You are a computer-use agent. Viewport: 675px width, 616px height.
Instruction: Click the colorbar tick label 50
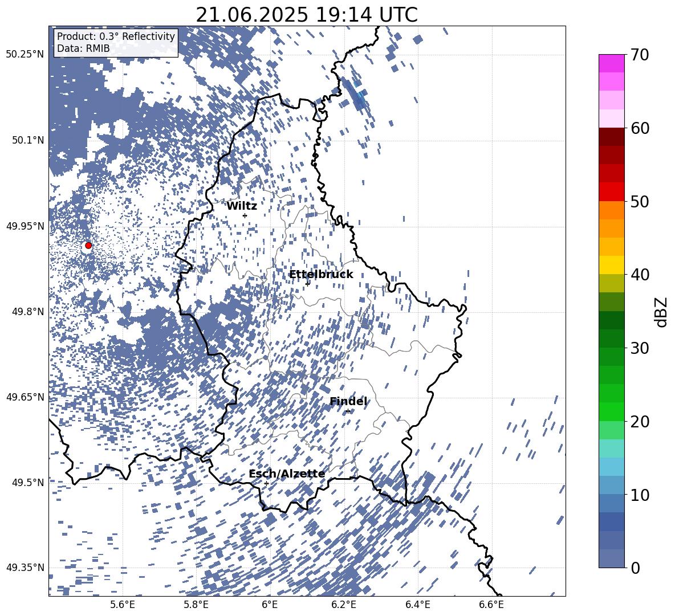pyautogui.click(x=640, y=201)
